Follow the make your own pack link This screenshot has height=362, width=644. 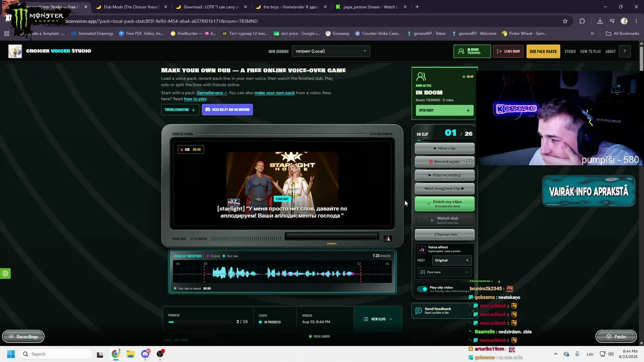275,93
